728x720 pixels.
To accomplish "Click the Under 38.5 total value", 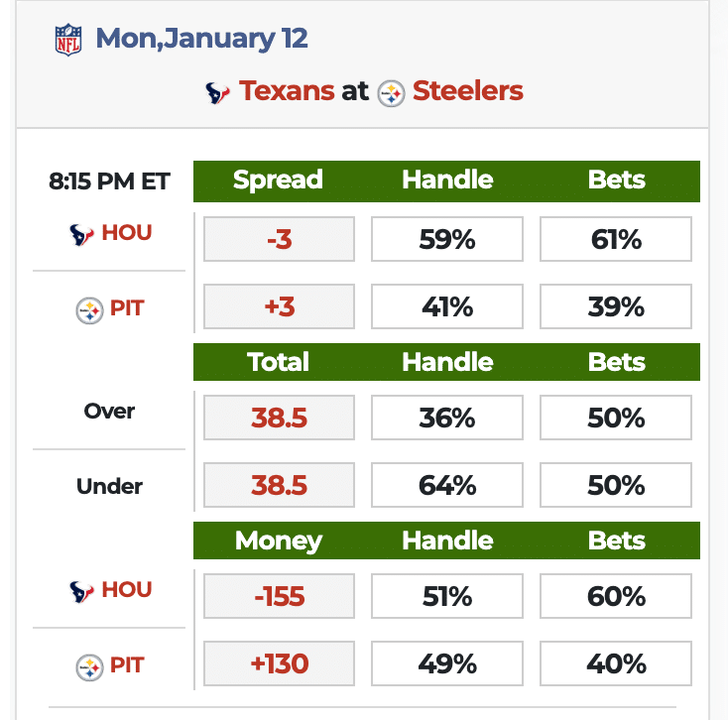I will (x=279, y=485).
